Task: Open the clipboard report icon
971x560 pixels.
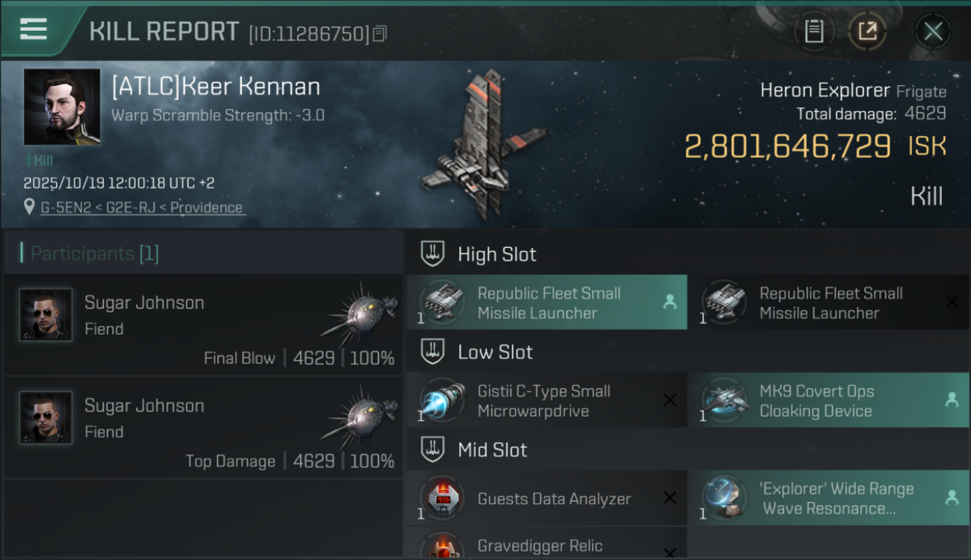Action: point(813,31)
